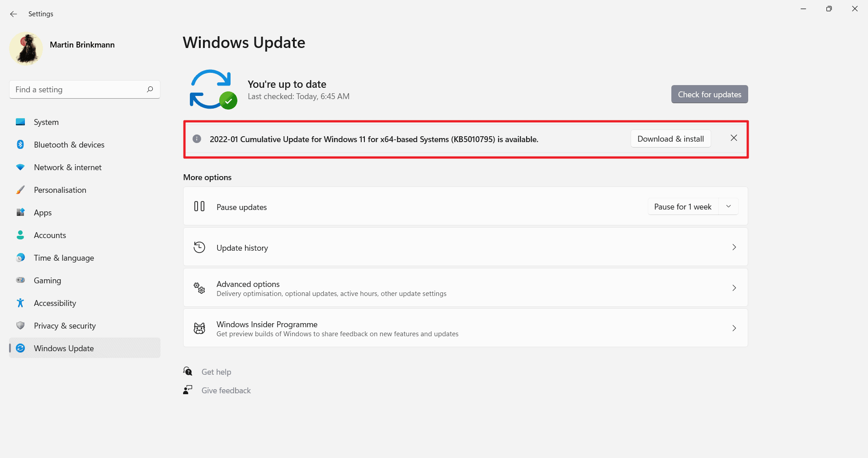Download & install update KB5010795
The image size is (868, 458).
click(670, 138)
